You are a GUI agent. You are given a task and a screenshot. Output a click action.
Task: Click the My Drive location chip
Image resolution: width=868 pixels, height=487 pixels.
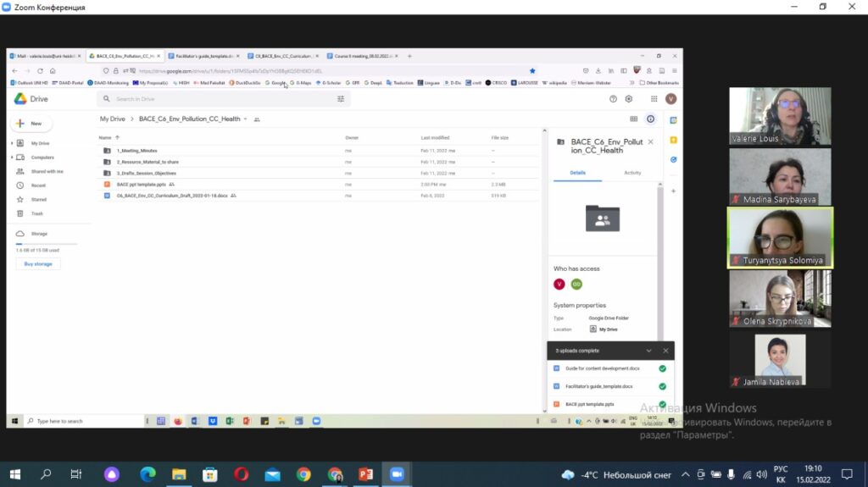604,329
